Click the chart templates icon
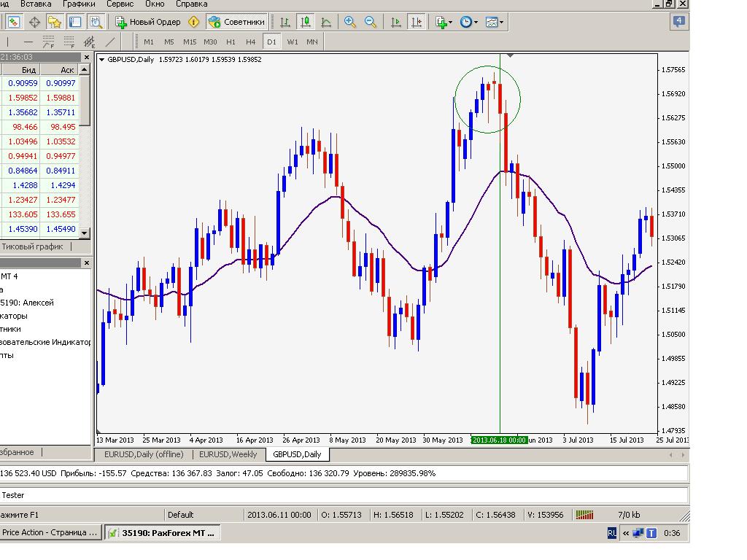Viewport: 747px width, 560px height. [x=491, y=22]
